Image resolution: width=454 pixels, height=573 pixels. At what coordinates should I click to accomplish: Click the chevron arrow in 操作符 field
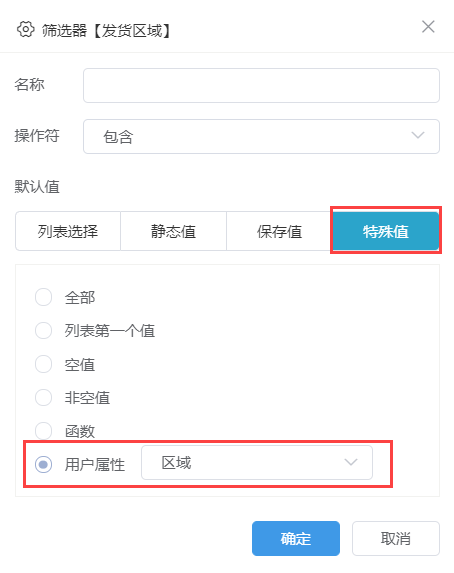(418, 135)
